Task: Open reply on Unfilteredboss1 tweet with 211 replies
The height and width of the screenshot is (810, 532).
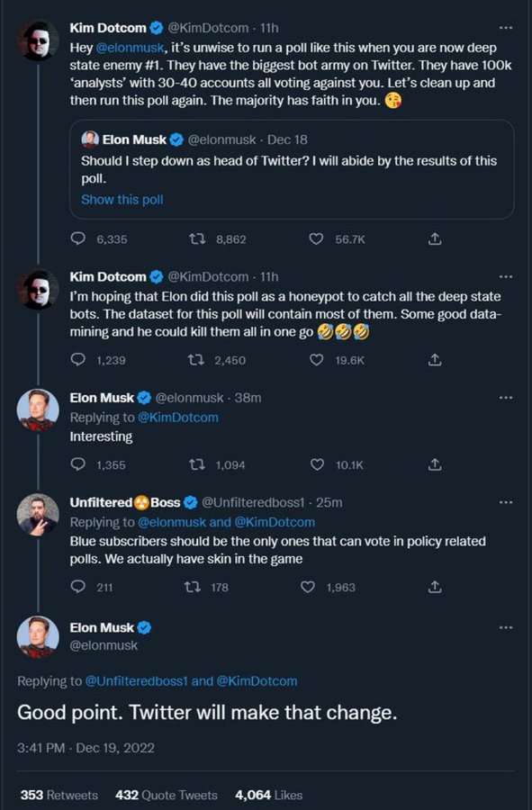Action: tap(78, 586)
